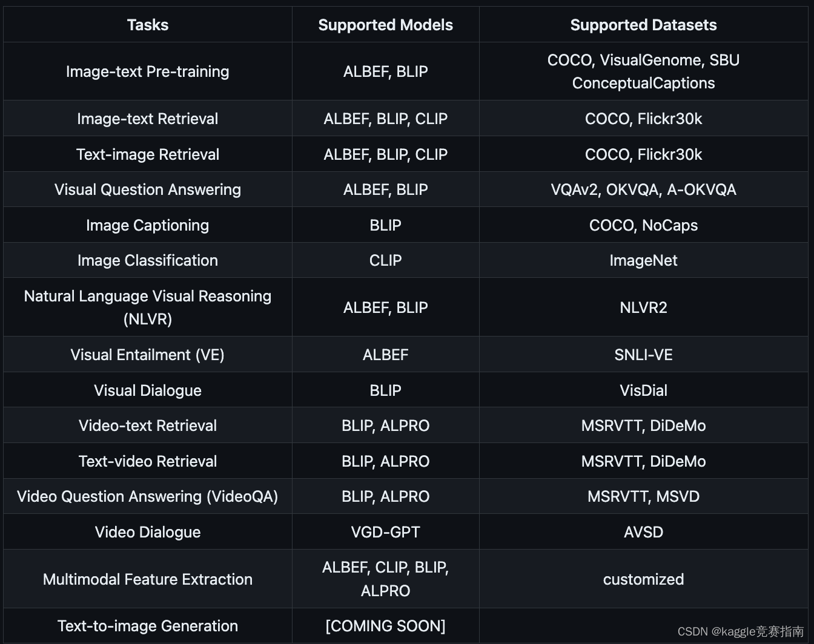Click the Tasks column header
The image size is (814, 644).
147,25
